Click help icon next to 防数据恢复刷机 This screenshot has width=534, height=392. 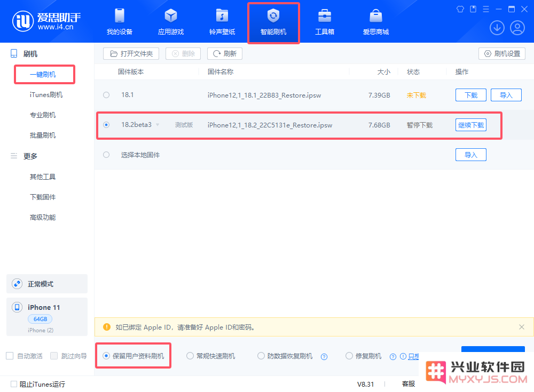[324, 357]
